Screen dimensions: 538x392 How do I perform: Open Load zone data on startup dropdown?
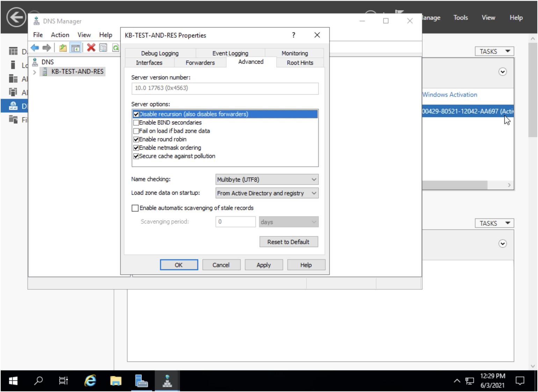[267, 193]
